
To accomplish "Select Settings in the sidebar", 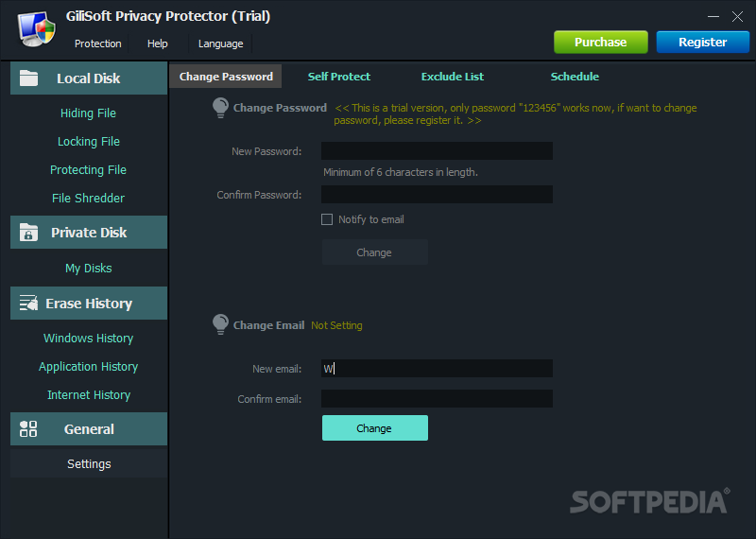I will click(89, 463).
